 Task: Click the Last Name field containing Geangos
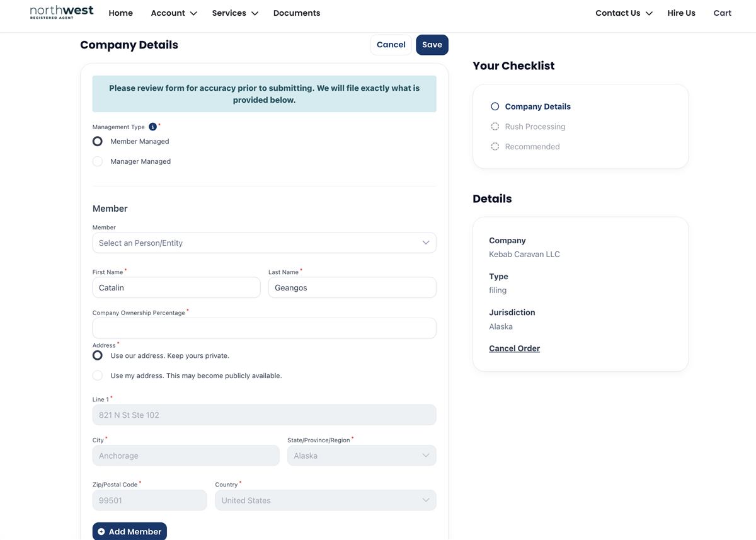352,287
